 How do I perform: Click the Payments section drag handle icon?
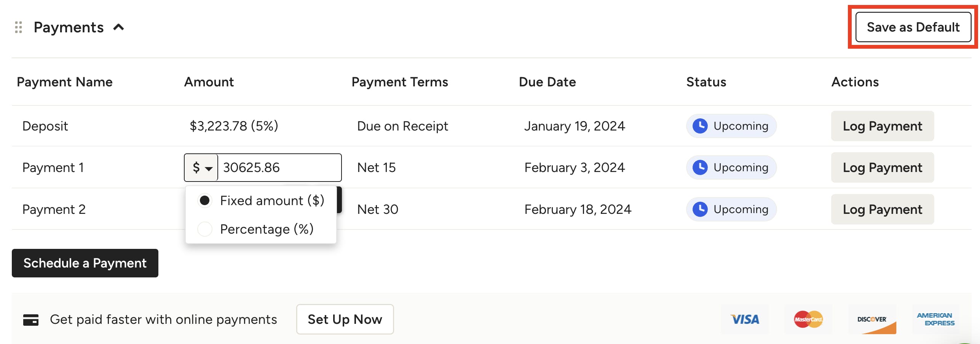(x=18, y=27)
